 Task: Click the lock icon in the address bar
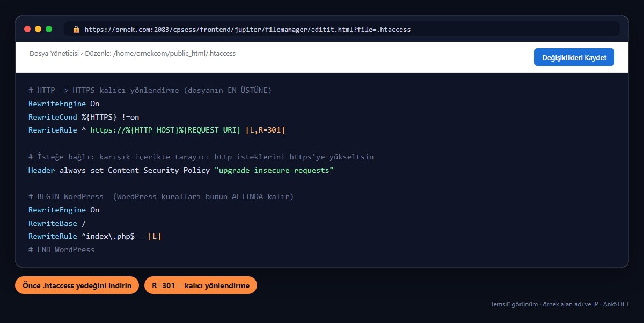(x=76, y=30)
